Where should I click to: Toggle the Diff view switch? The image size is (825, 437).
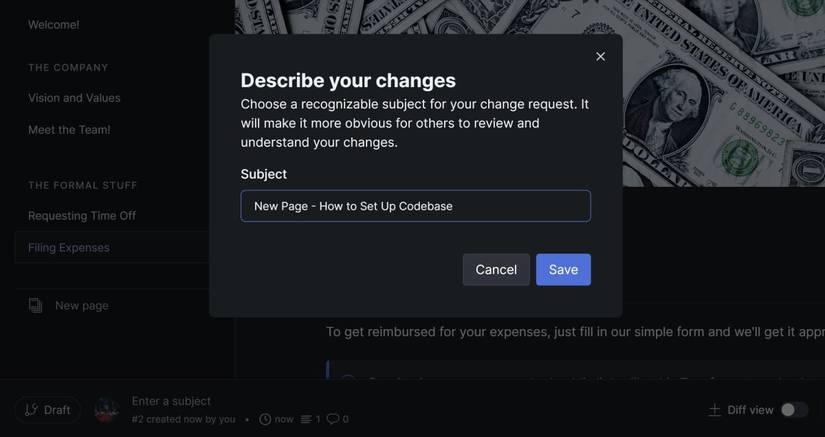coord(794,410)
